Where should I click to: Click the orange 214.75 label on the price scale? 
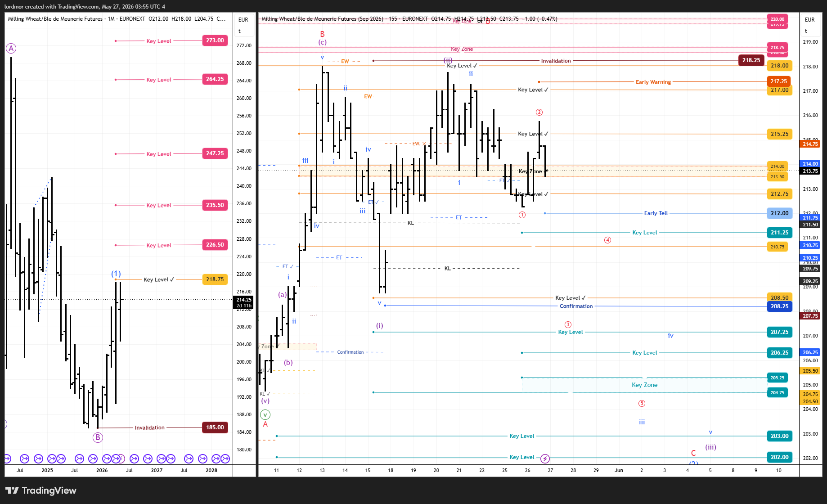click(x=810, y=144)
